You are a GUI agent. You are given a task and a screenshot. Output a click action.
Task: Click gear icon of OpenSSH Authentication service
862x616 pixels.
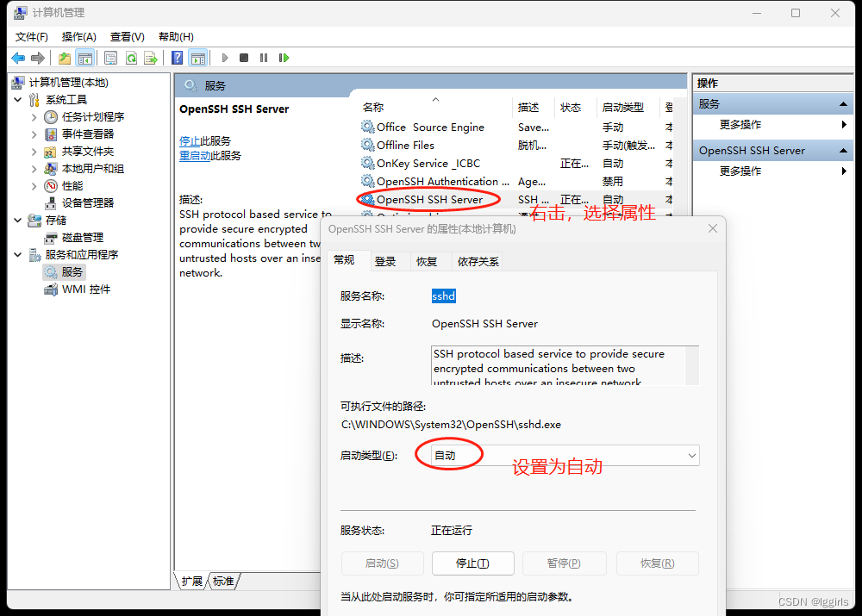click(367, 181)
